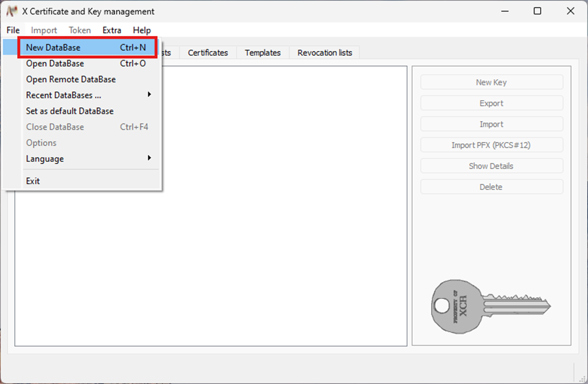Open the Help menu
Viewport: 588px width, 384px height.
142,30
